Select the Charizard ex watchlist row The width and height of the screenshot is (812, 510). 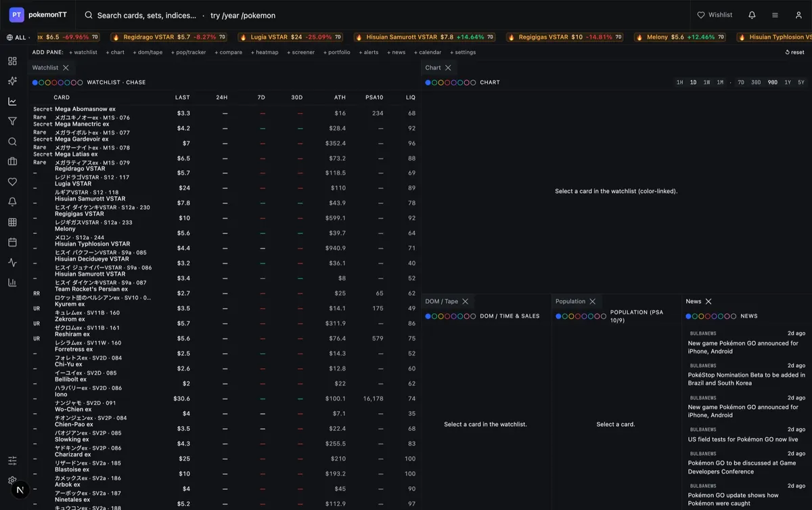point(223,459)
